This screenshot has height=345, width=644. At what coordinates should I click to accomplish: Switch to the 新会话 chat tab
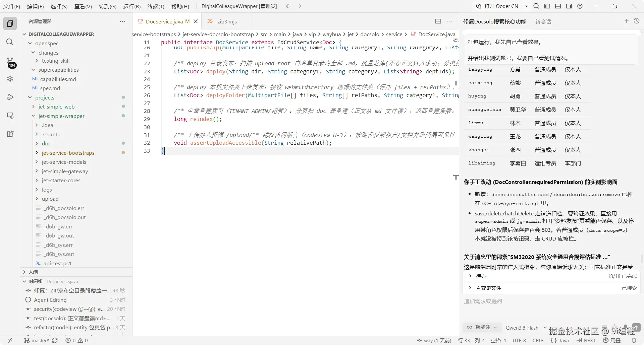click(x=543, y=21)
